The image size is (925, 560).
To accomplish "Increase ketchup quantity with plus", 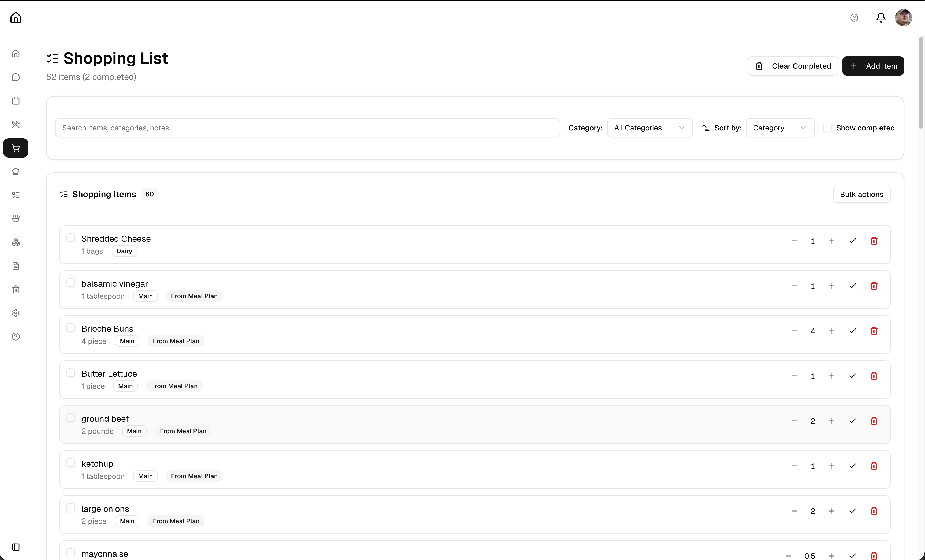I will coord(831,466).
